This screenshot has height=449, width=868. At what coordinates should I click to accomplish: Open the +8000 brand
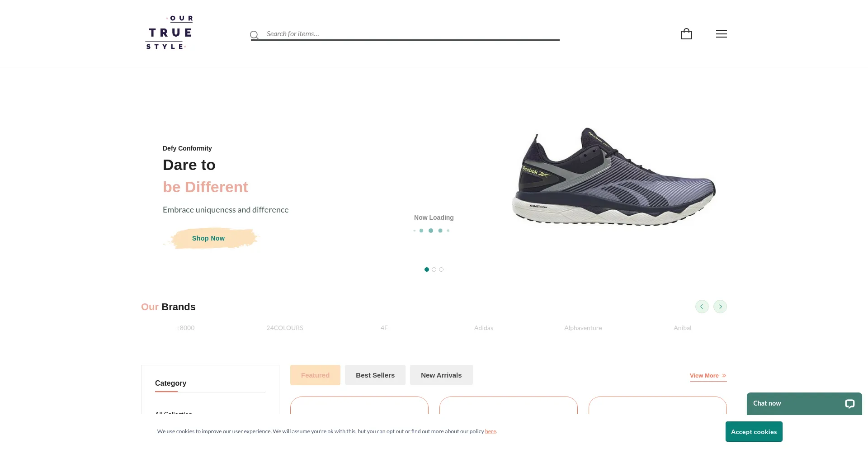tap(185, 328)
